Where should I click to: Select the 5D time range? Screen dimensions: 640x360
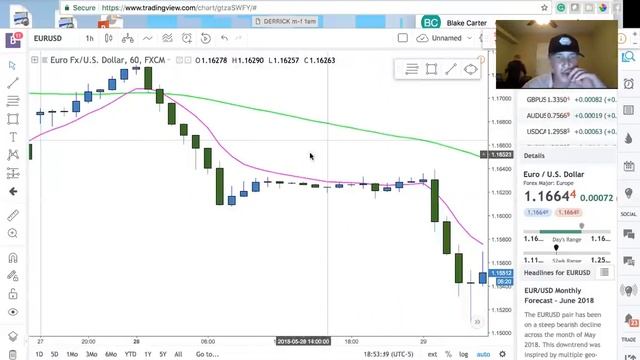pyautogui.click(x=54, y=354)
